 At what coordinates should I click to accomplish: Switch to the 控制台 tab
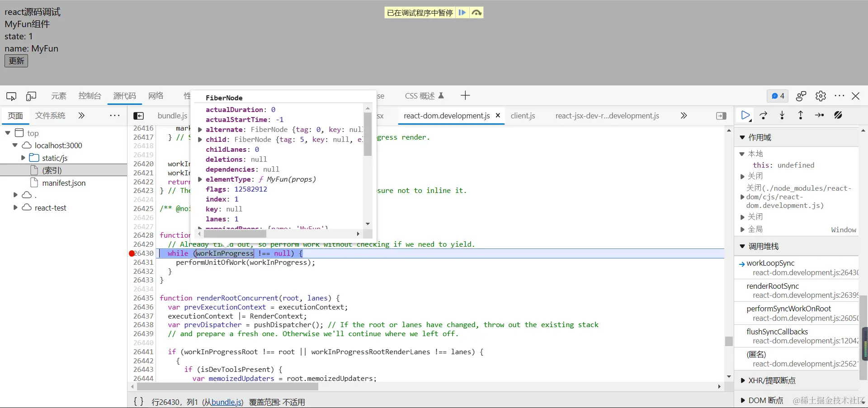[x=90, y=96]
